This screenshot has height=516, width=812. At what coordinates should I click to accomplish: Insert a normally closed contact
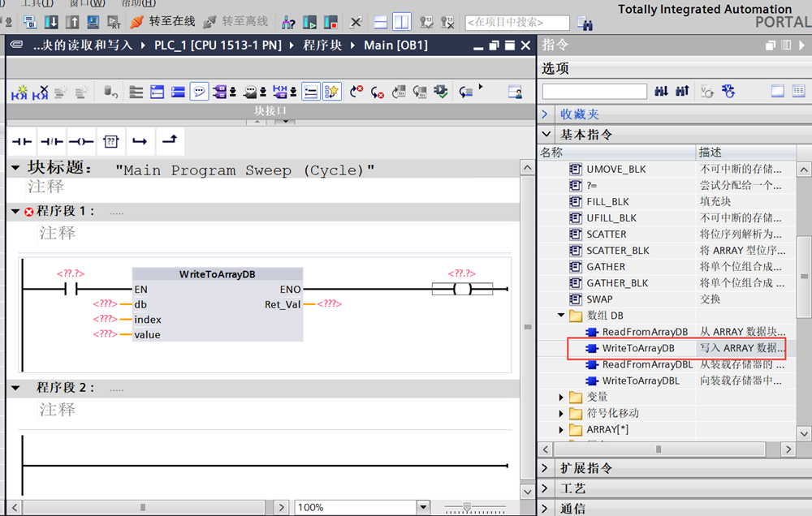coord(51,142)
